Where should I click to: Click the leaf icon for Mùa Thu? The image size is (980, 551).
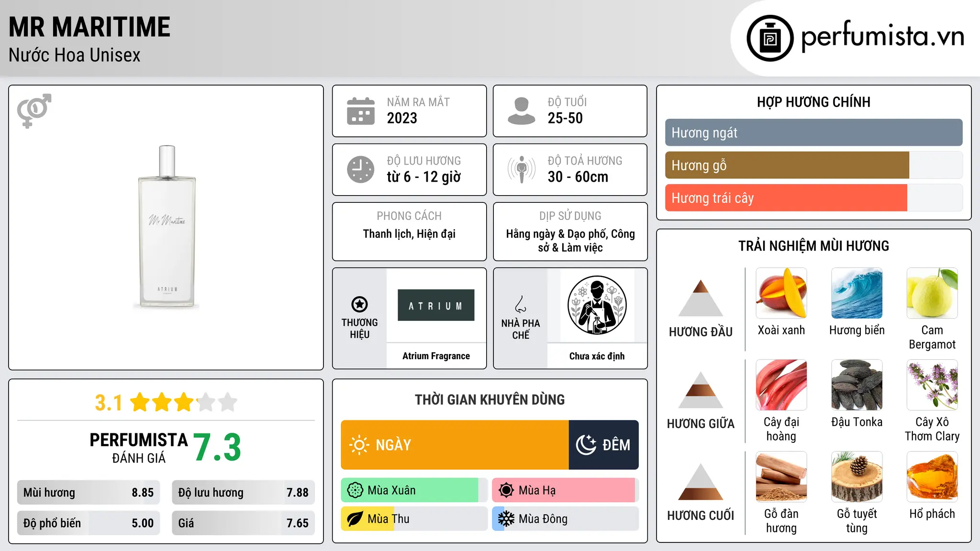point(355,519)
